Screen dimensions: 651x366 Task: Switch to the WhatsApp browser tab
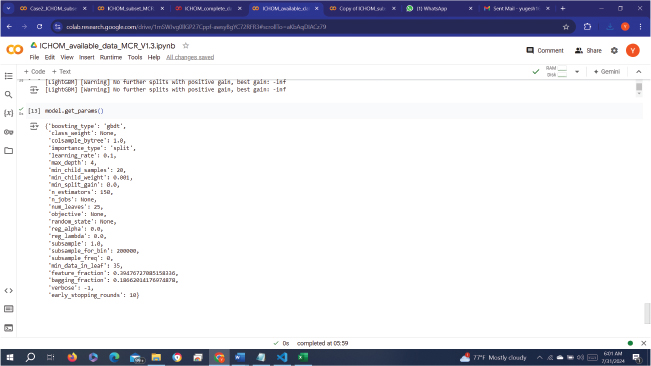(x=439, y=8)
